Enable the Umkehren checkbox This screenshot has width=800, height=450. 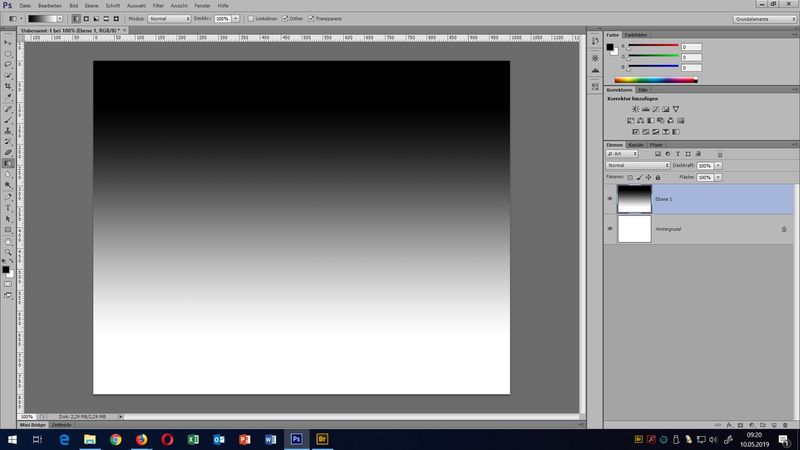pos(251,18)
